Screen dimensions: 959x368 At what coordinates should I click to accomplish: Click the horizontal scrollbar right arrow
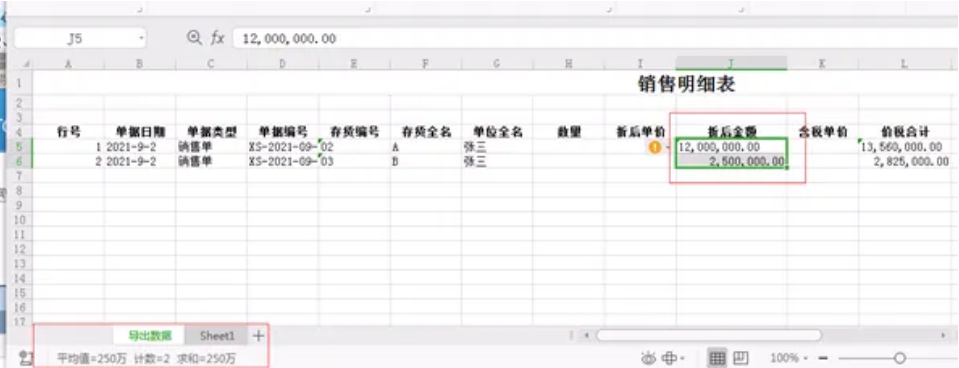pyautogui.click(x=942, y=336)
